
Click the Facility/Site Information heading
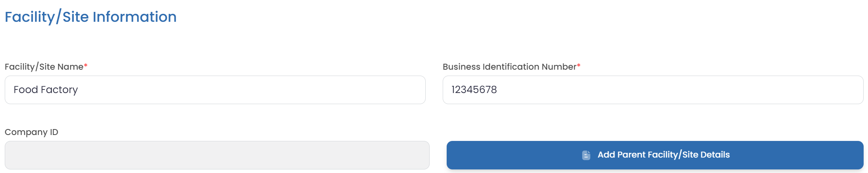(91, 17)
